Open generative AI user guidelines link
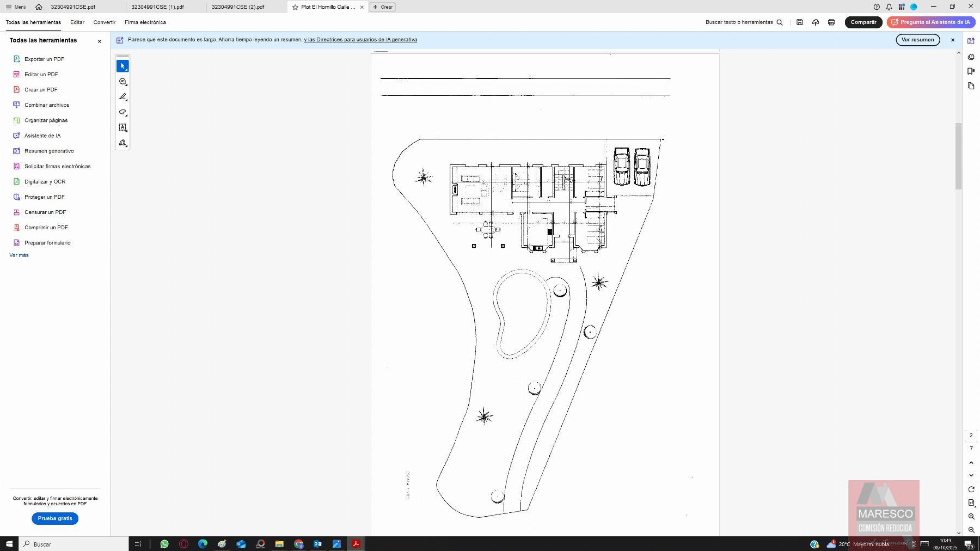The width and height of the screenshot is (980, 551). pos(360,40)
